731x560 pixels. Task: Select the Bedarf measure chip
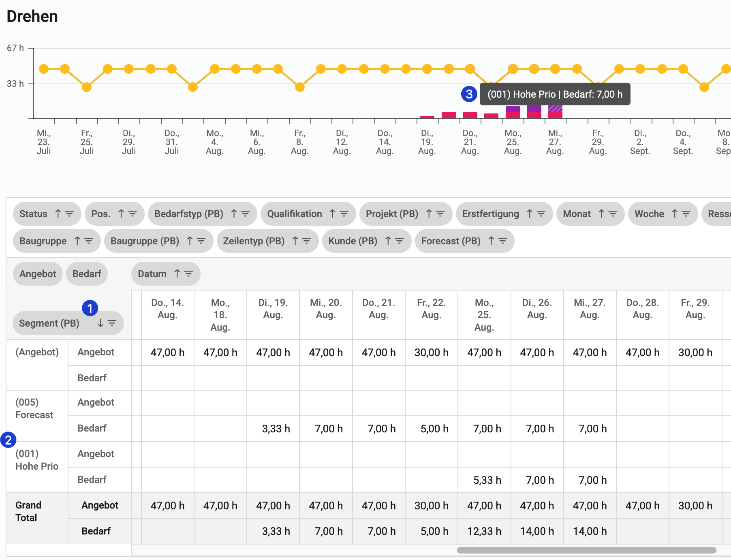tap(87, 274)
